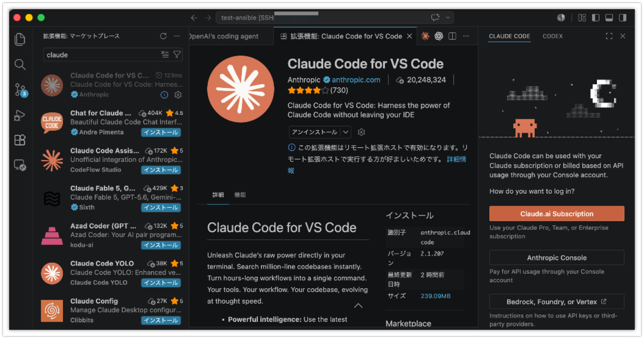
Task: Click the OpenAI Codex icon in editor toolbar
Action: coord(439,36)
